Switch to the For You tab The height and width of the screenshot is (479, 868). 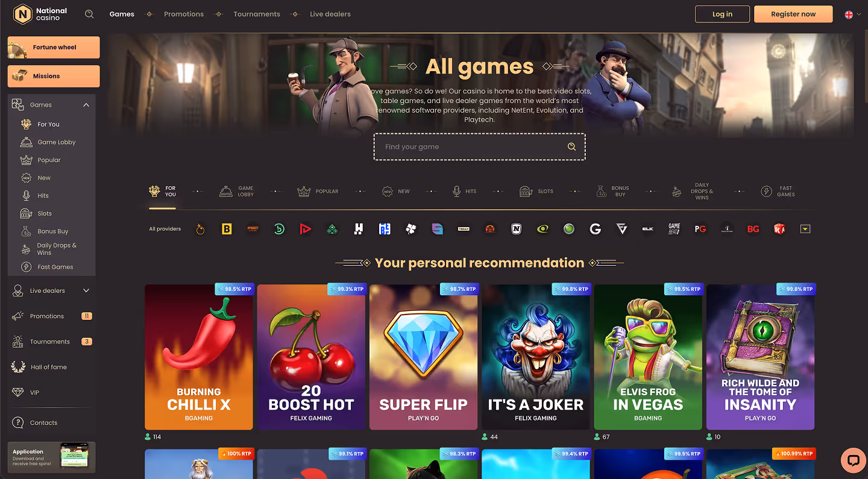click(x=163, y=191)
